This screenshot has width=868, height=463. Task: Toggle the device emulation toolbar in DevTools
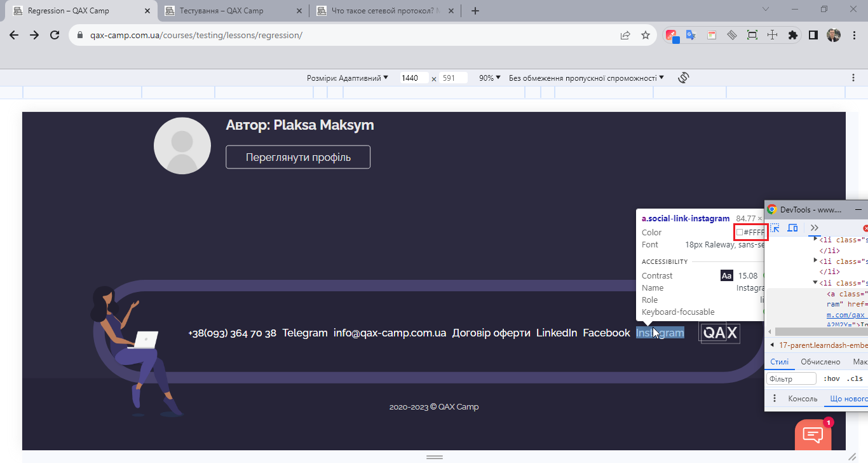pos(792,228)
